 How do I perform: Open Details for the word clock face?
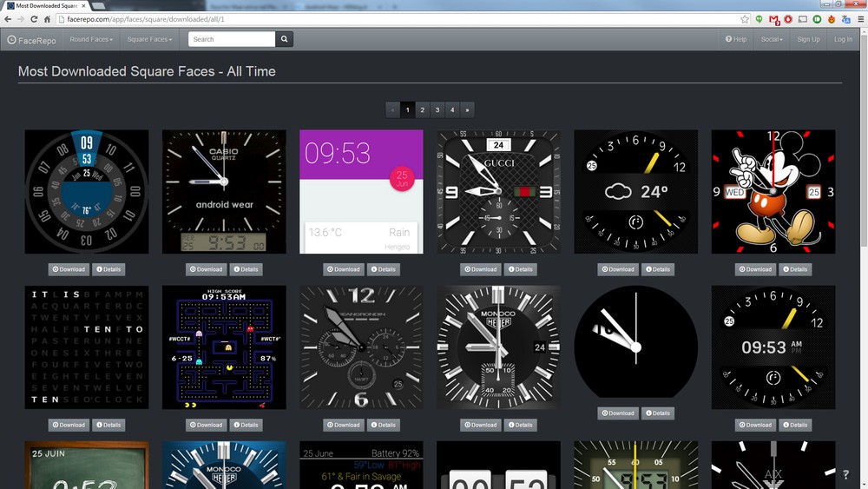(x=109, y=425)
